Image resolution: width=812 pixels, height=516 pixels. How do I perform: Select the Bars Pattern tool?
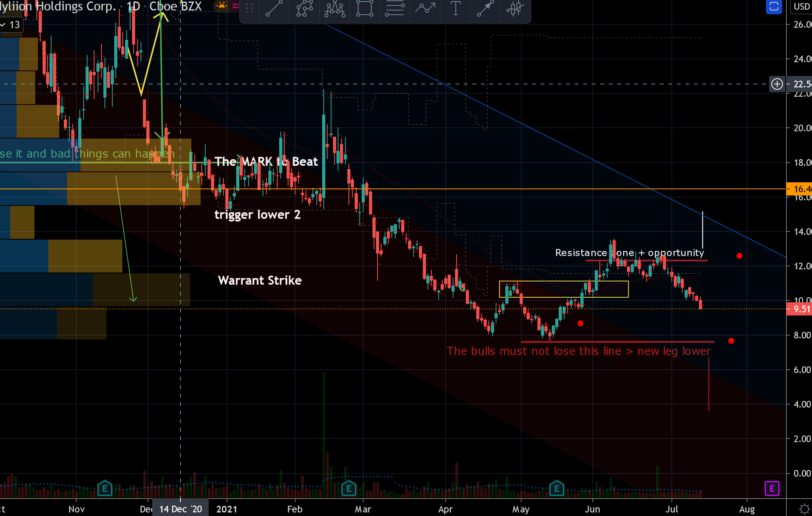point(515,9)
